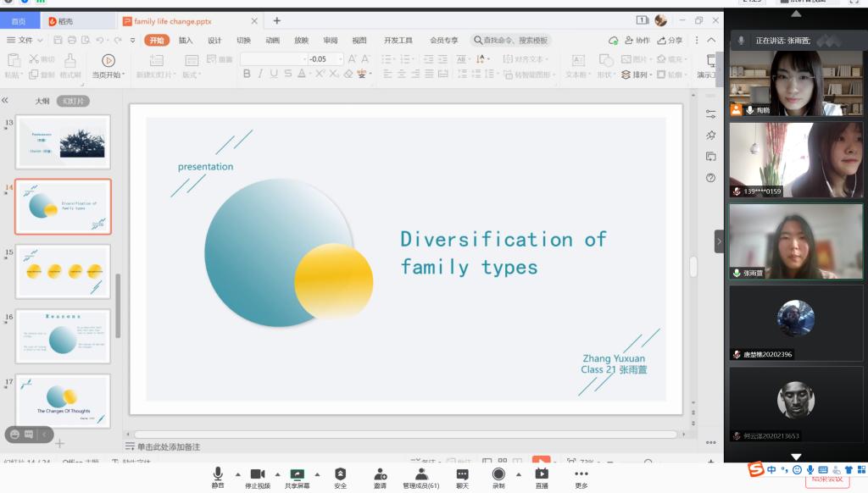868x493 pixels.
Task: Toggle Bold formatting
Action: coord(247,74)
